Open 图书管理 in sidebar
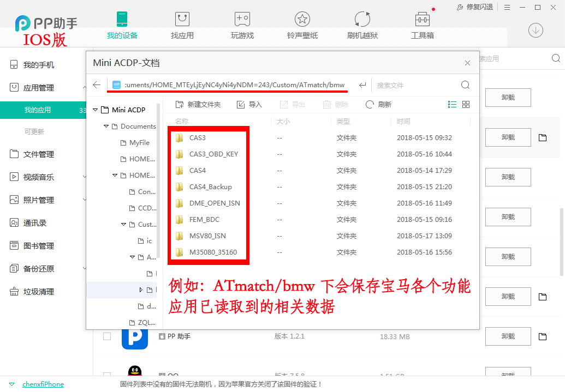Image resolution: width=565 pixels, height=392 pixels. [39, 246]
